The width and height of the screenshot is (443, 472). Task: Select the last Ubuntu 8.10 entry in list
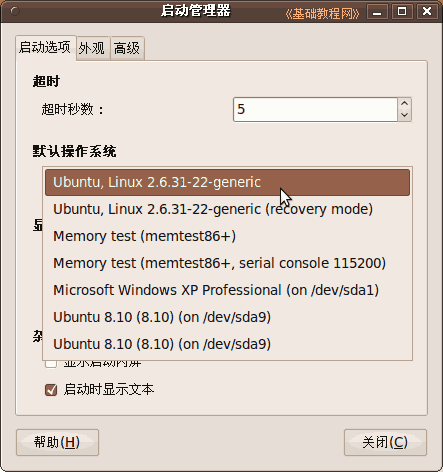227,344
